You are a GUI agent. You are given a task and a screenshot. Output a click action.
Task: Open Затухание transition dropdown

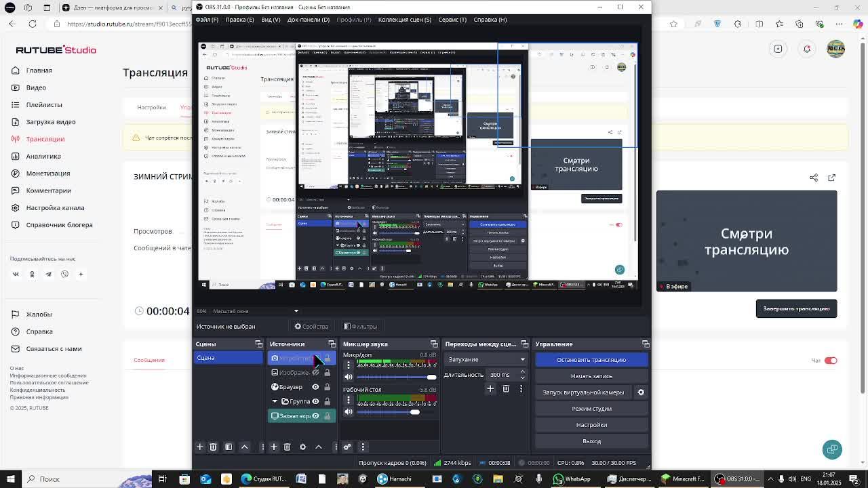click(486, 359)
